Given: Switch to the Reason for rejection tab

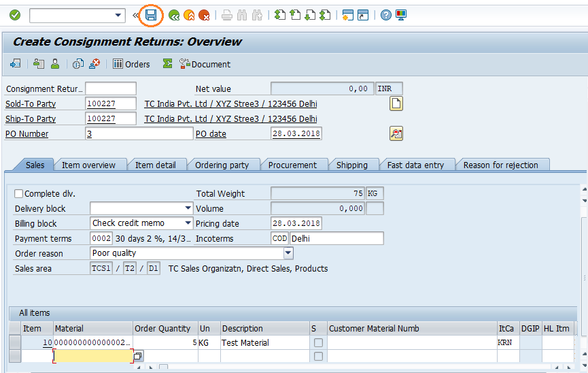Looking at the screenshot, I should point(500,165).
